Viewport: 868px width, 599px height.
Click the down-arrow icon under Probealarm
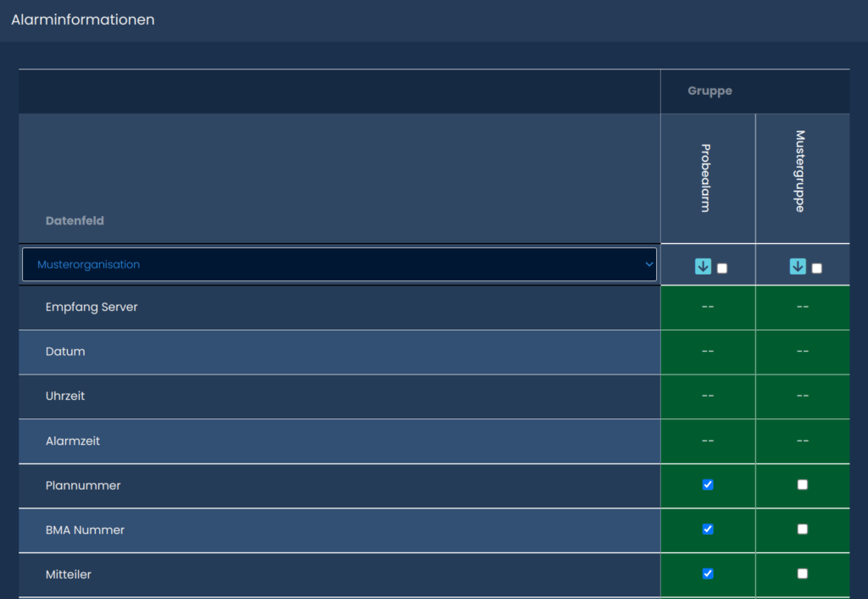[x=703, y=267]
